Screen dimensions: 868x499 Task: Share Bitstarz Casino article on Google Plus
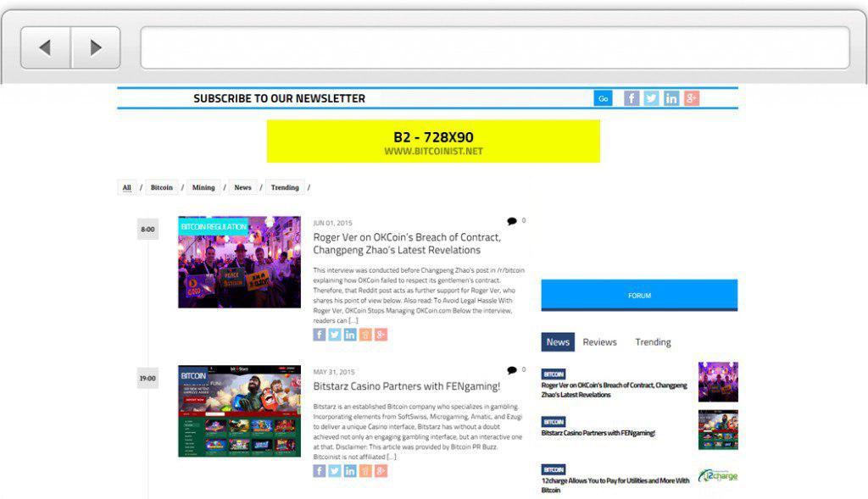381,471
